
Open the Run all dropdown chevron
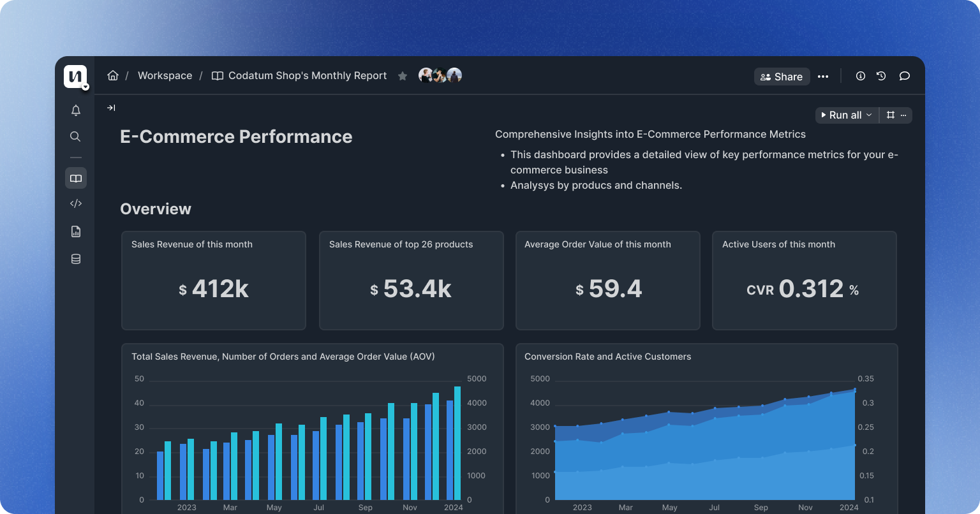pyautogui.click(x=869, y=115)
